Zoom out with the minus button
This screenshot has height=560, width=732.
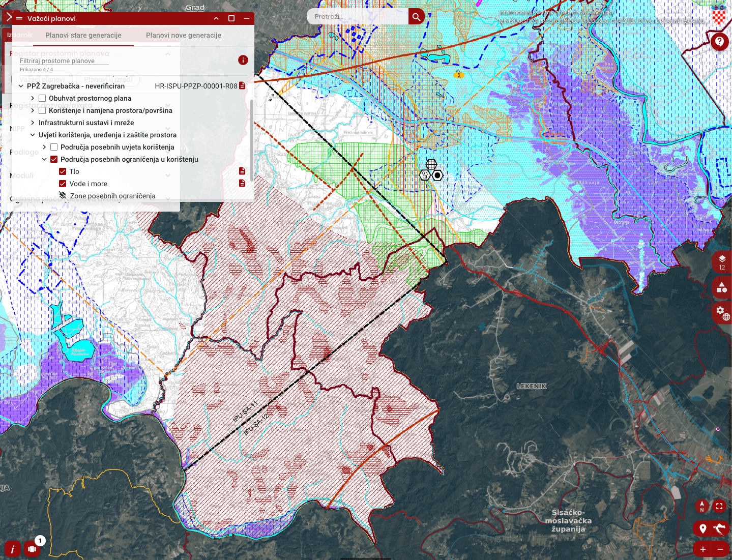click(720, 549)
